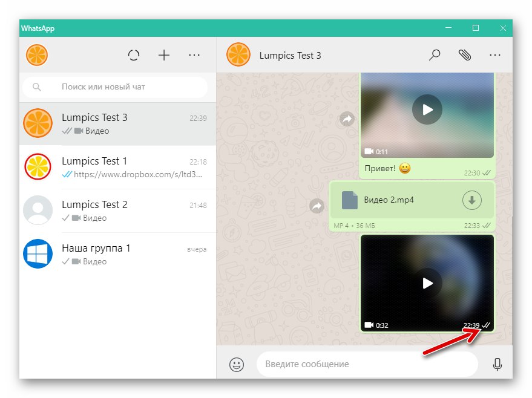Forward the Видео 2.mp4 message
532x398 pixels.
point(317,206)
